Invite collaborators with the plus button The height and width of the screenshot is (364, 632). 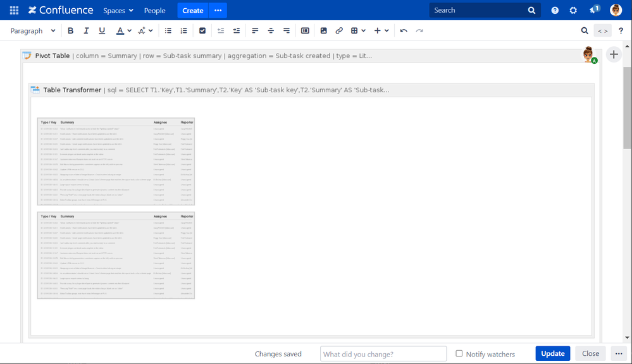[614, 54]
